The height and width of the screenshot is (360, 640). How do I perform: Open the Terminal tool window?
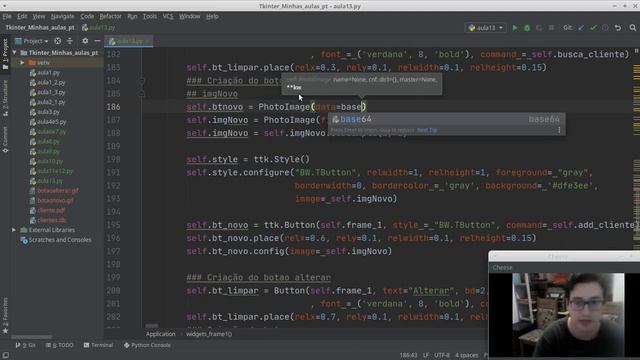point(98,345)
